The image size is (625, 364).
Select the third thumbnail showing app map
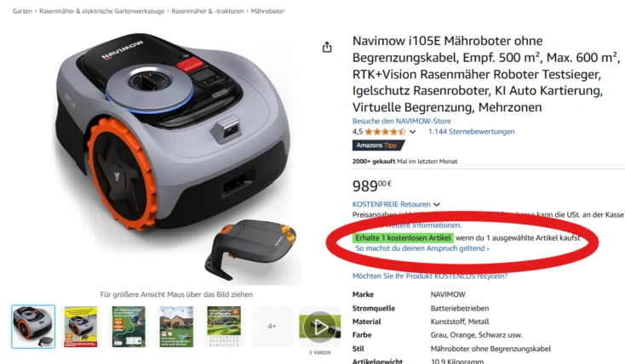(129, 327)
